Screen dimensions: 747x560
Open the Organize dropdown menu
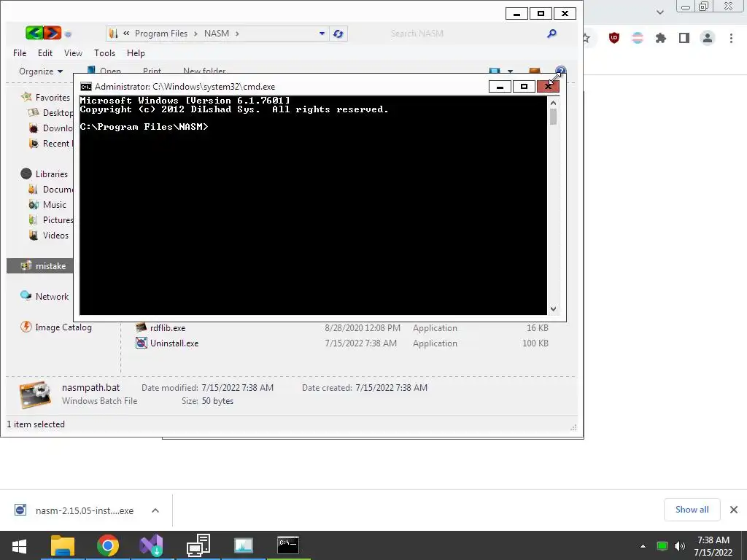point(41,71)
